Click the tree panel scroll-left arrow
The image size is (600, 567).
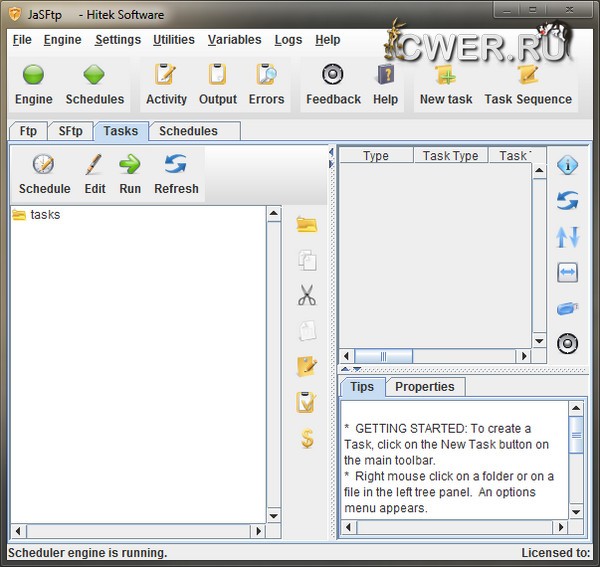click(x=18, y=531)
